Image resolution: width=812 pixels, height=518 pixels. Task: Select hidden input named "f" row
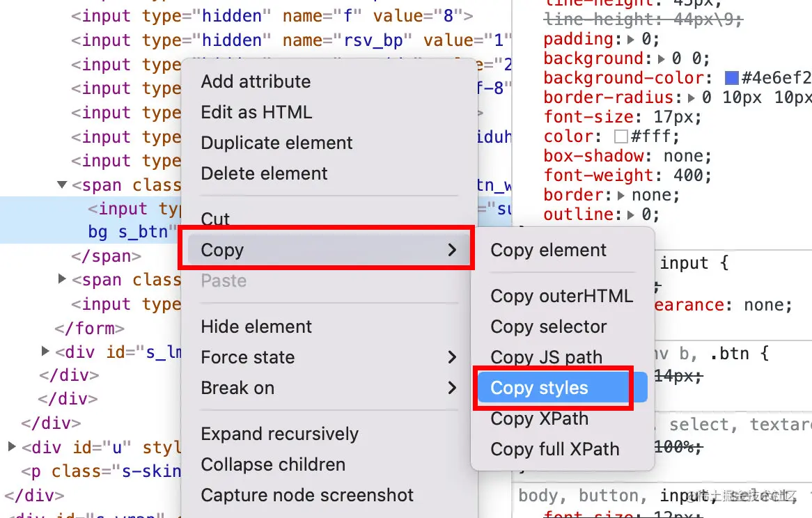click(x=272, y=16)
